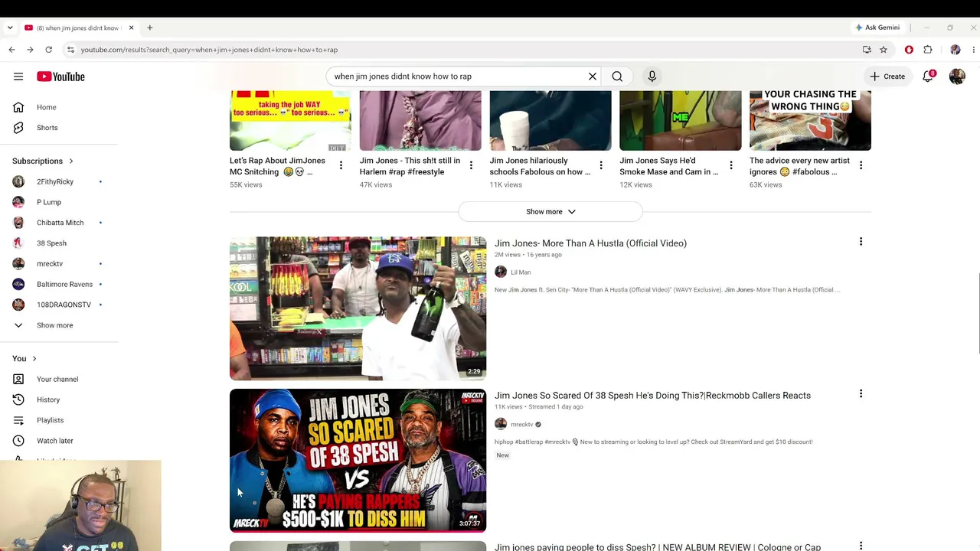Open options for 'Let's Rap About JimJones' short

click(x=341, y=165)
